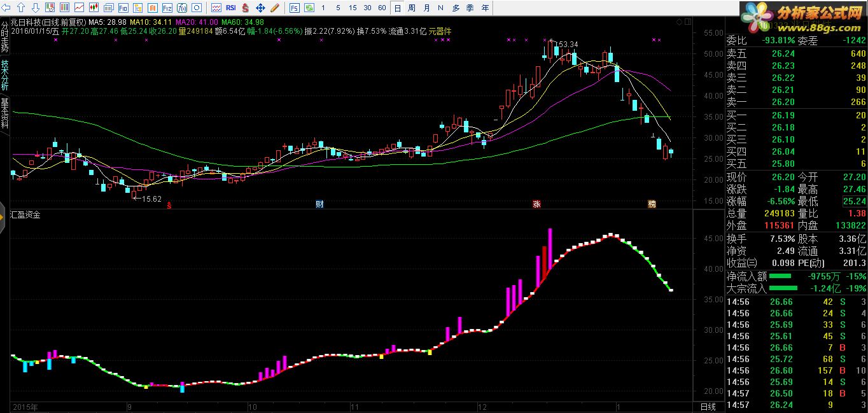Click the 大宗流入 green bar

point(783,289)
